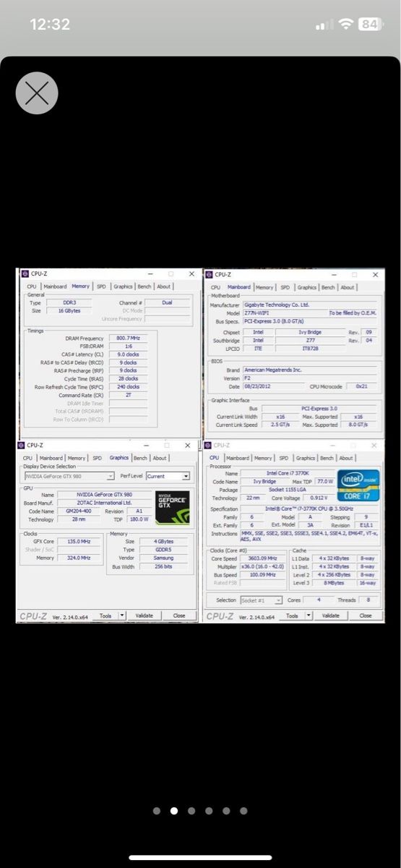Screen dimensions: 401x868
Task: Click the LPCIO model field IT8728
Action: pyautogui.click(x=310, y=348)
